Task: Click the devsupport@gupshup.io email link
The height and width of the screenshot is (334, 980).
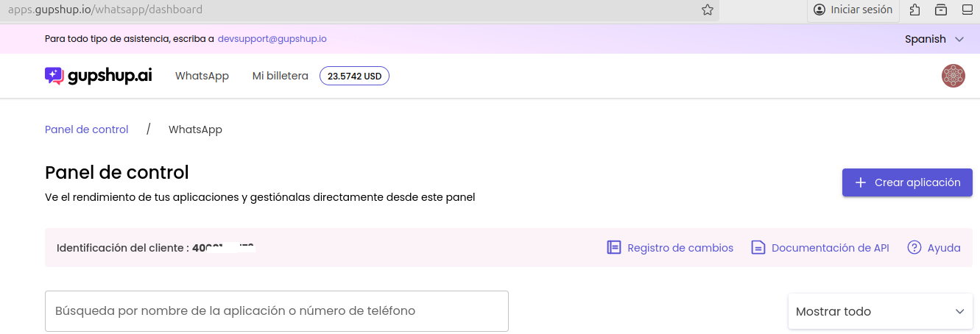Action: pos(272,39)
